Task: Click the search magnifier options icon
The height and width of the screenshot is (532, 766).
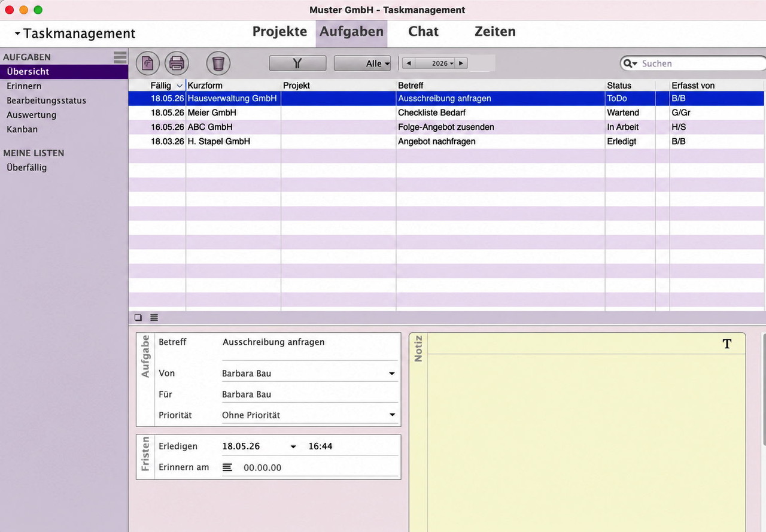Action: click(x=630, y=63)
